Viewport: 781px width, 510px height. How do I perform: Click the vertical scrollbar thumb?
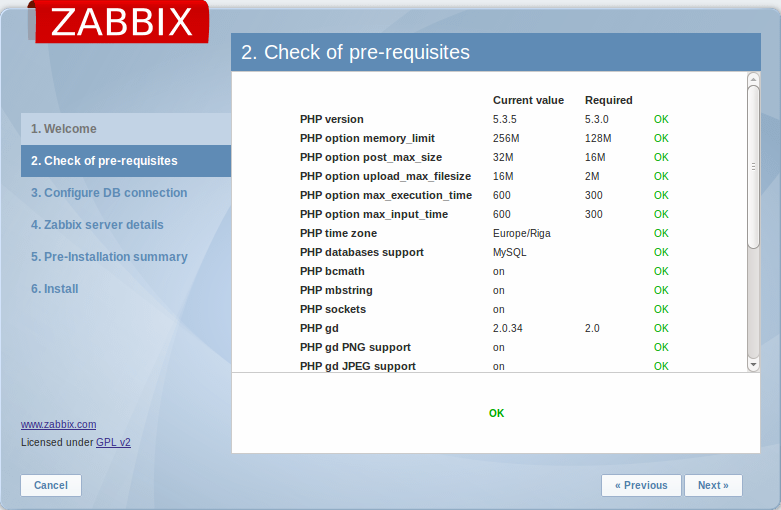753,167
